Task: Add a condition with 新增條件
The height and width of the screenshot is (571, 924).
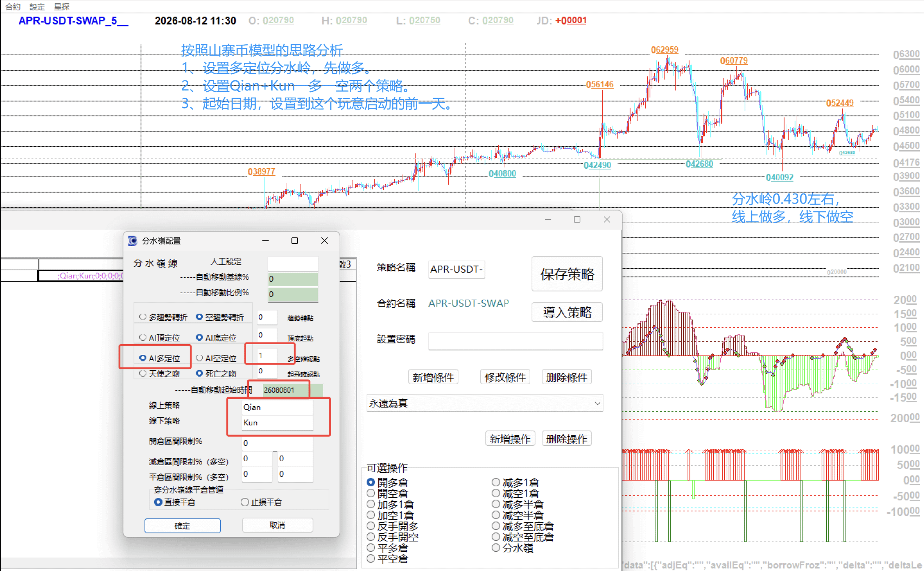Action: tap(433, 377)
